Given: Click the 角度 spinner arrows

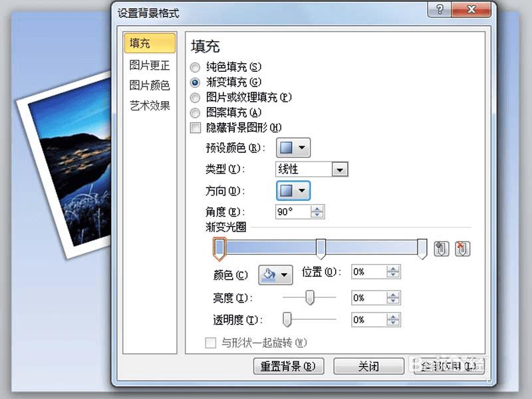Looking at the screenshot, I should [317, 211].
